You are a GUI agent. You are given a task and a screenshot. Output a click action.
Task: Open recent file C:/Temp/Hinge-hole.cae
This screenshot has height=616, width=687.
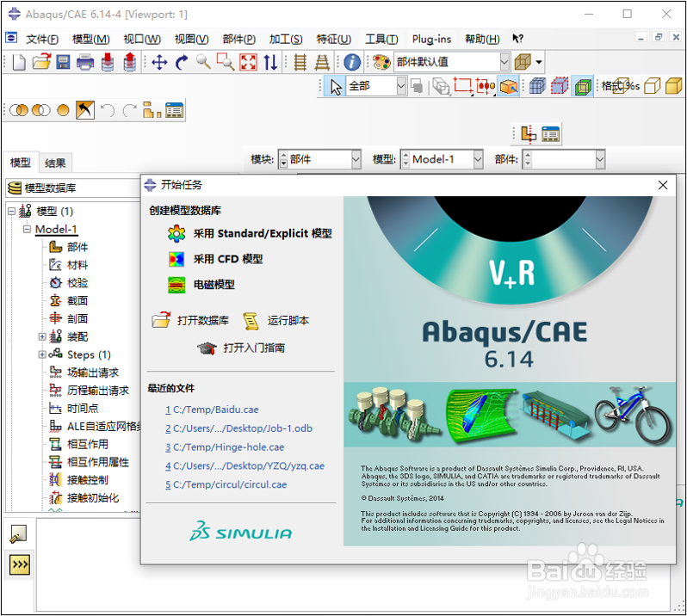[225, 447]
